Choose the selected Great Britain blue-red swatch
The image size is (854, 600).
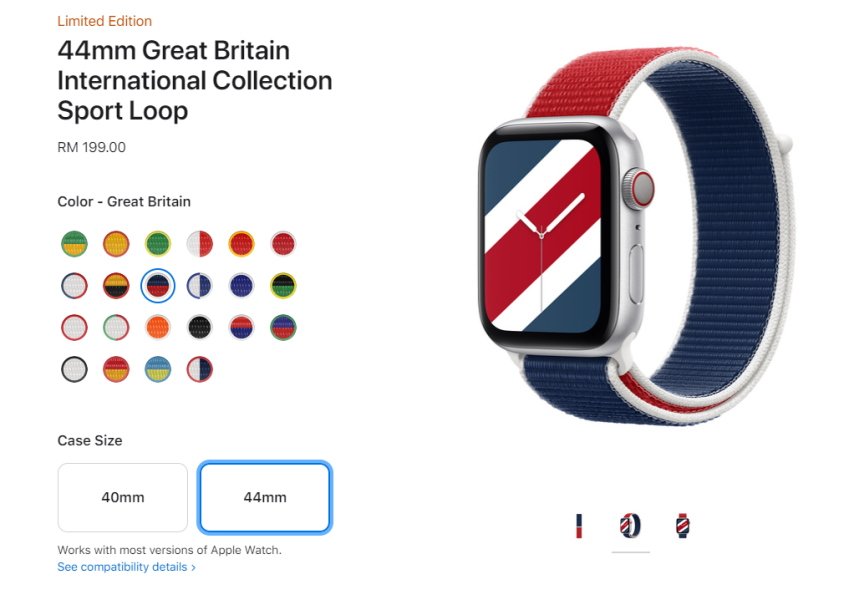click(x=158, y=286)
